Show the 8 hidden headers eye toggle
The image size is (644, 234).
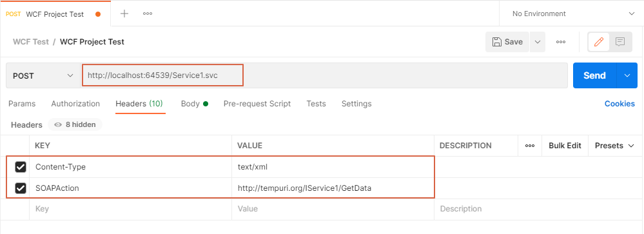(x=75, y=124)
